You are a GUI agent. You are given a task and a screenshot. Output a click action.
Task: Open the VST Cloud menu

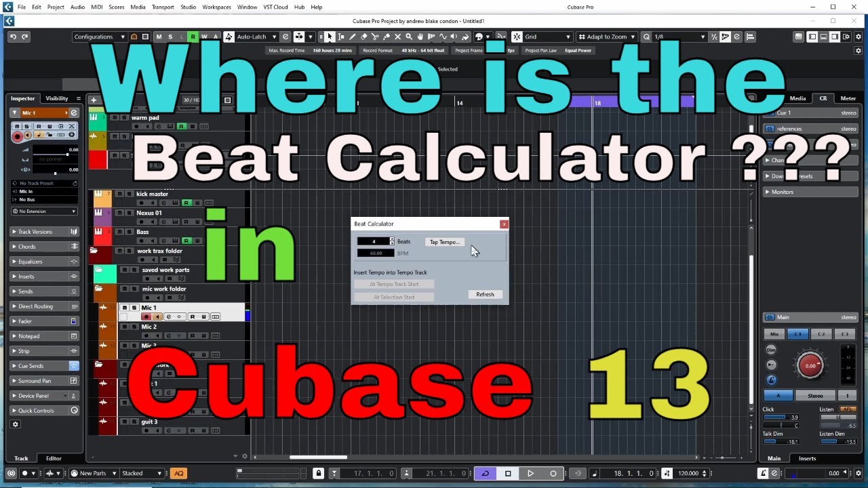[276, 7]
